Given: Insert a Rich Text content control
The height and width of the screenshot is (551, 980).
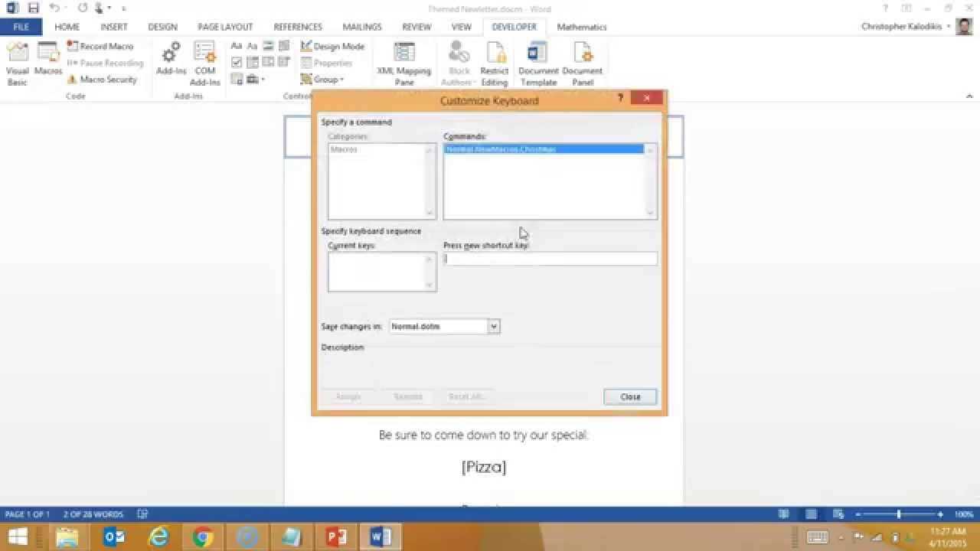Looking at the screenshot, I should [237, 47].
